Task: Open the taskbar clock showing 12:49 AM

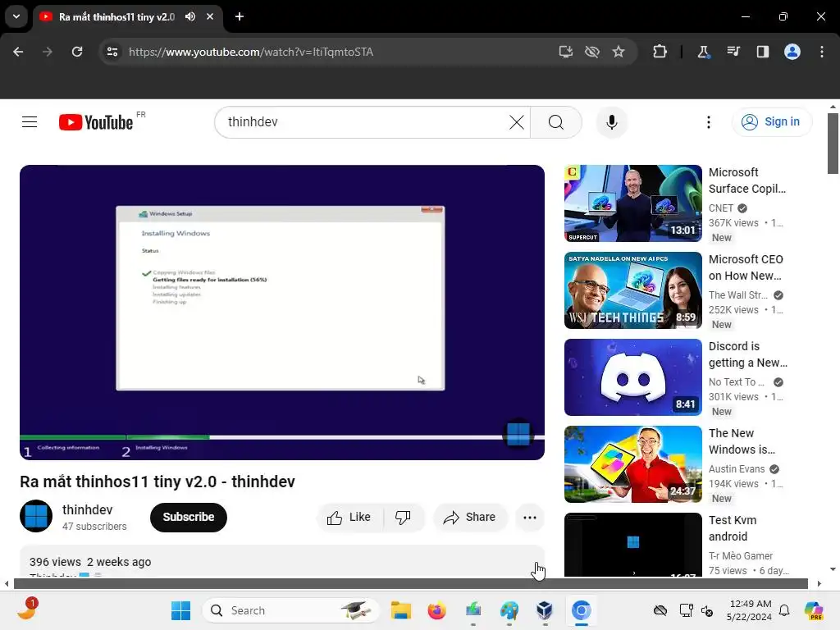Action: [749, 610]
